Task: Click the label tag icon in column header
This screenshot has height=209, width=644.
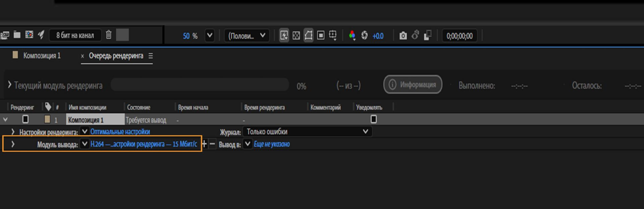Action: [48, 107]
